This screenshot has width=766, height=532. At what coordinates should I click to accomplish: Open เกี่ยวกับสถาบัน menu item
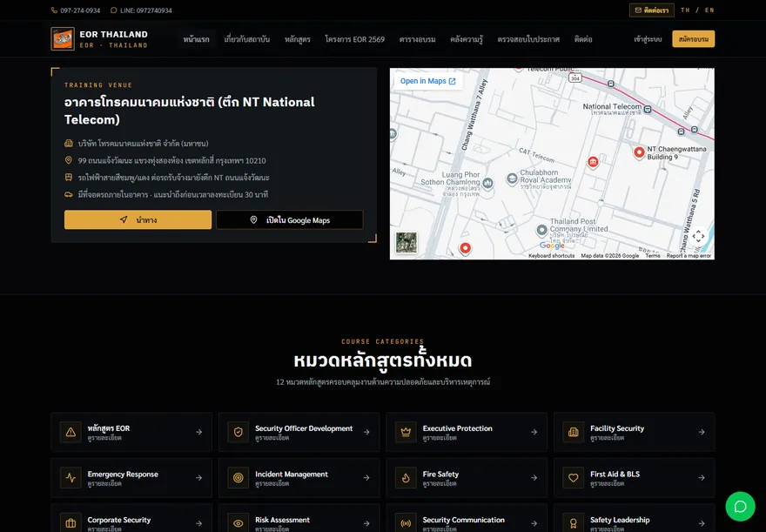246,39
